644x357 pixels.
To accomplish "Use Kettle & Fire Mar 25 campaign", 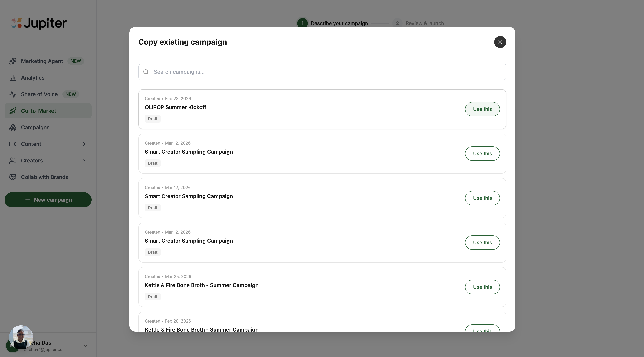I will coord(482,287).
